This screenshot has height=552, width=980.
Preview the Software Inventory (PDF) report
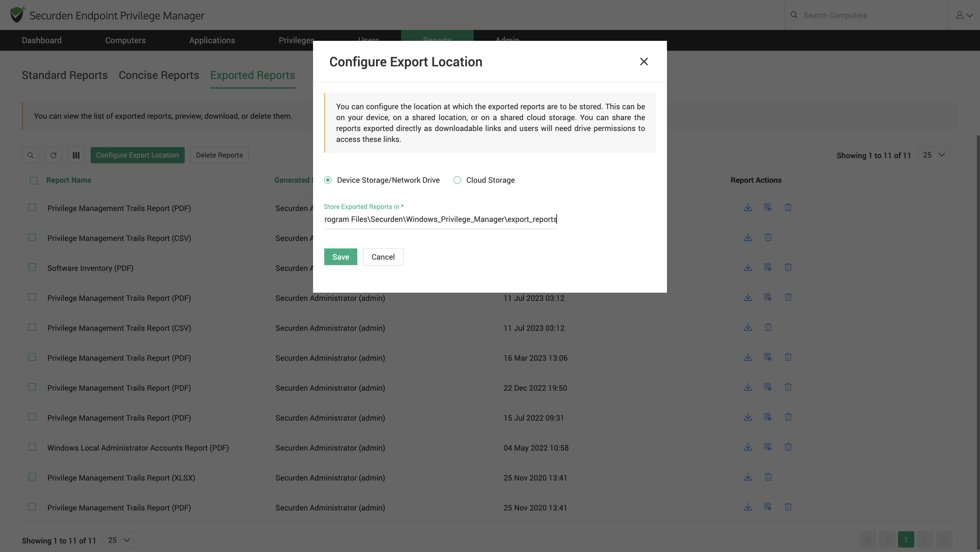(x=768, y=267)
